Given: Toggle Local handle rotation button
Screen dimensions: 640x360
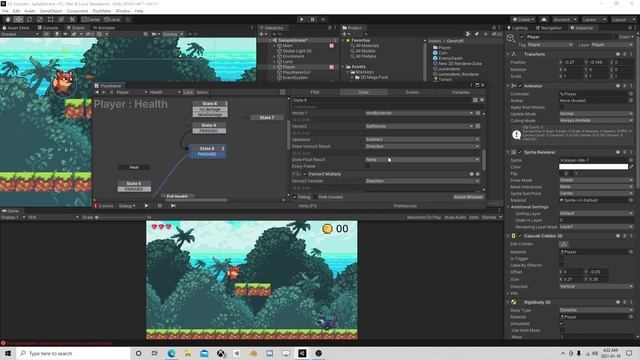Looking at the screenshot, I should (112, 19).
